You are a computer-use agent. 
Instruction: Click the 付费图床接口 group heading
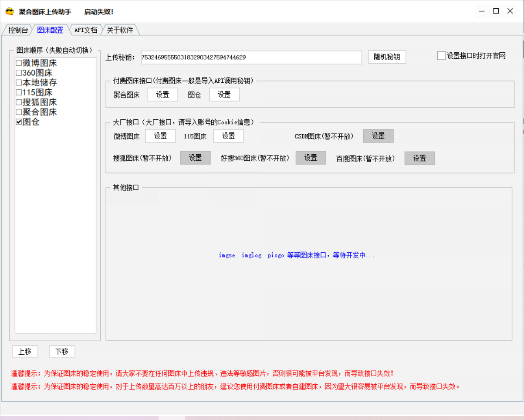183,81
